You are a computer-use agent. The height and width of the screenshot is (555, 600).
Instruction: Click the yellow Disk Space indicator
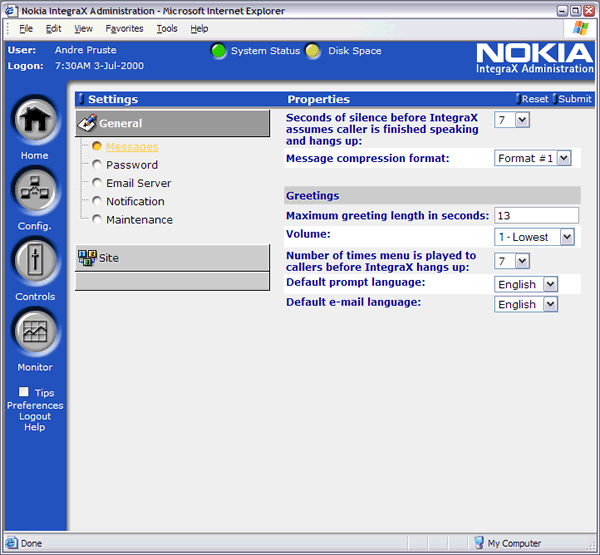pyautogui.click(x=313, y=51)
